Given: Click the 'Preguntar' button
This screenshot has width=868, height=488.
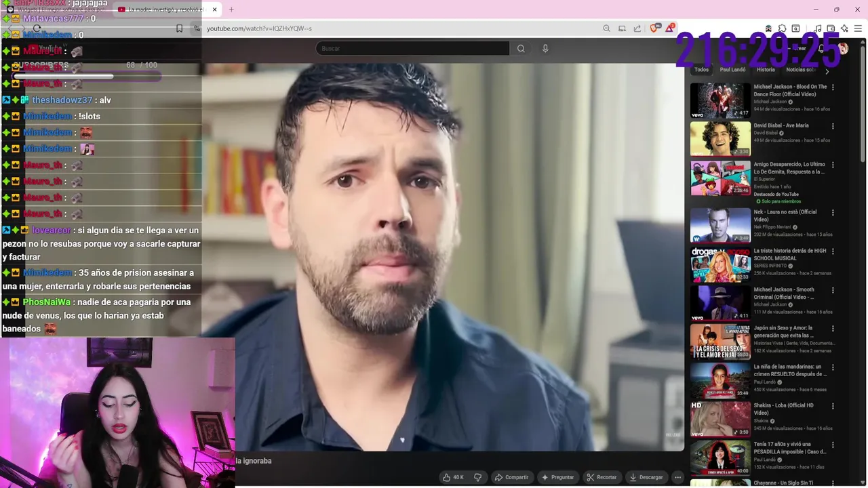Looking at the screenshot, I should click(x=557, y=477).
